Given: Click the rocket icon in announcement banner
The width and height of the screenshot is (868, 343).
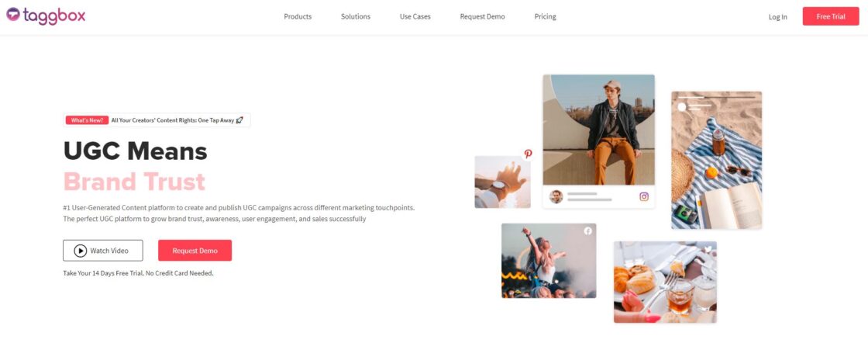Looking at the screenshot, I should click(239, 120).
